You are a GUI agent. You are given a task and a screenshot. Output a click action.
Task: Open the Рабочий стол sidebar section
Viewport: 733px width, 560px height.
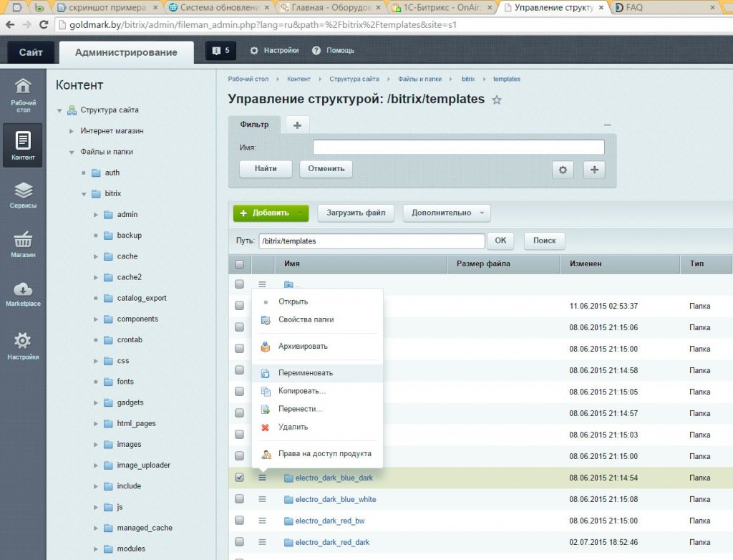tap(23, 95)
